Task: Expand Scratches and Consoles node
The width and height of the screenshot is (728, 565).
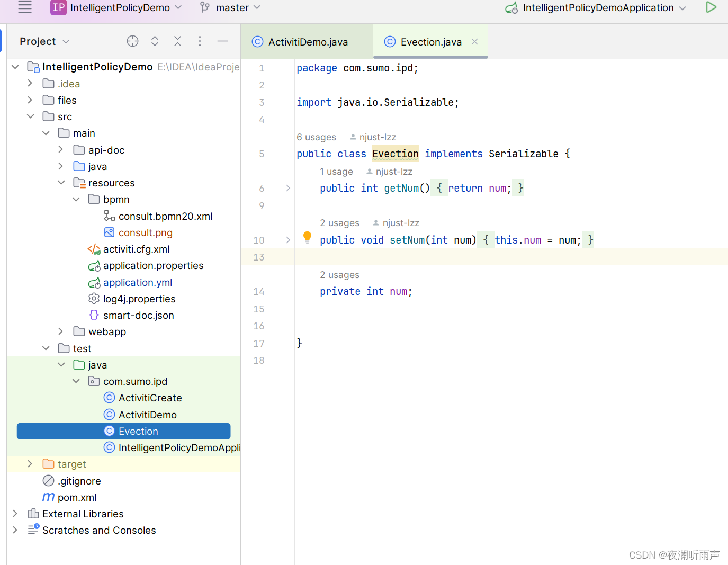Action: point(15,530)
